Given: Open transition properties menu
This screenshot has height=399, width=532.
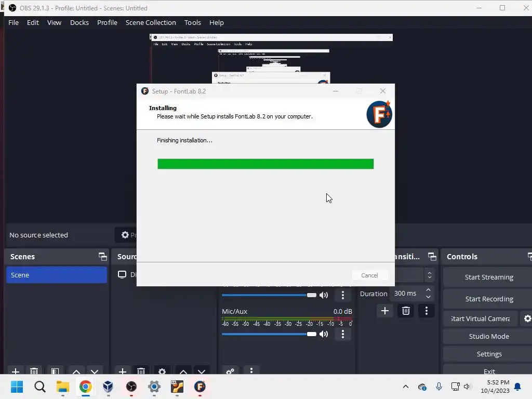Looking at the screenshot, I should pos(427,311).
